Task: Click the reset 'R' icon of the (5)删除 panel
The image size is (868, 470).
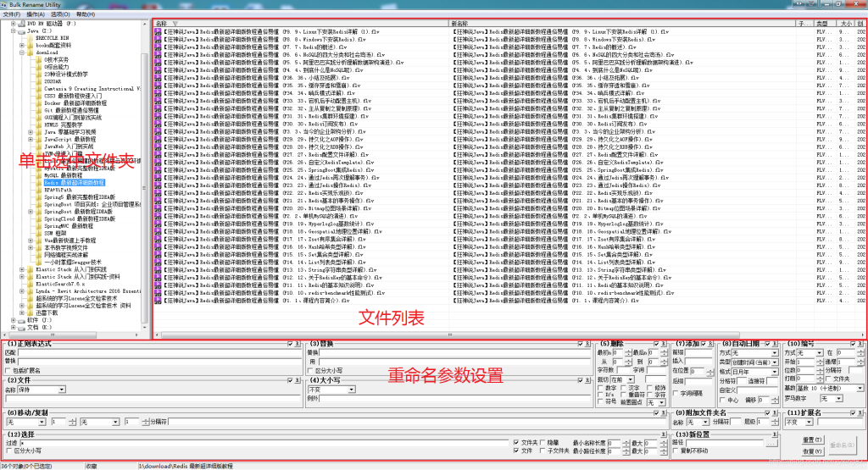Action: click(x=664, y=344)
